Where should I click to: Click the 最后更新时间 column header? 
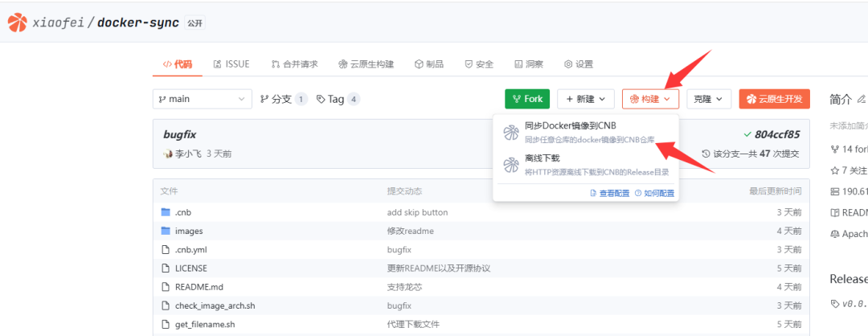click(x=775, y=191)
